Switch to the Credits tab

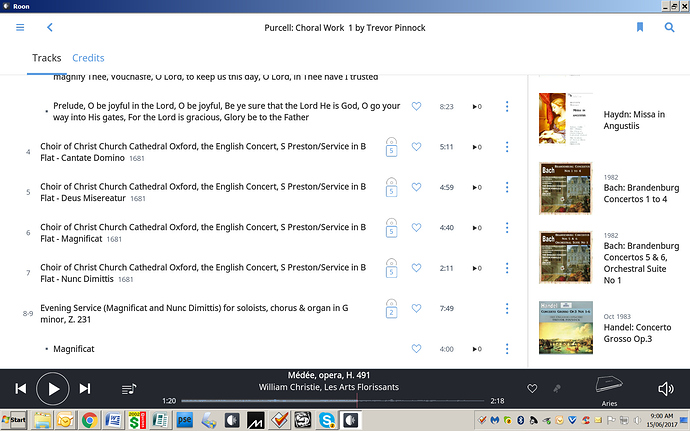pos(88,58)
